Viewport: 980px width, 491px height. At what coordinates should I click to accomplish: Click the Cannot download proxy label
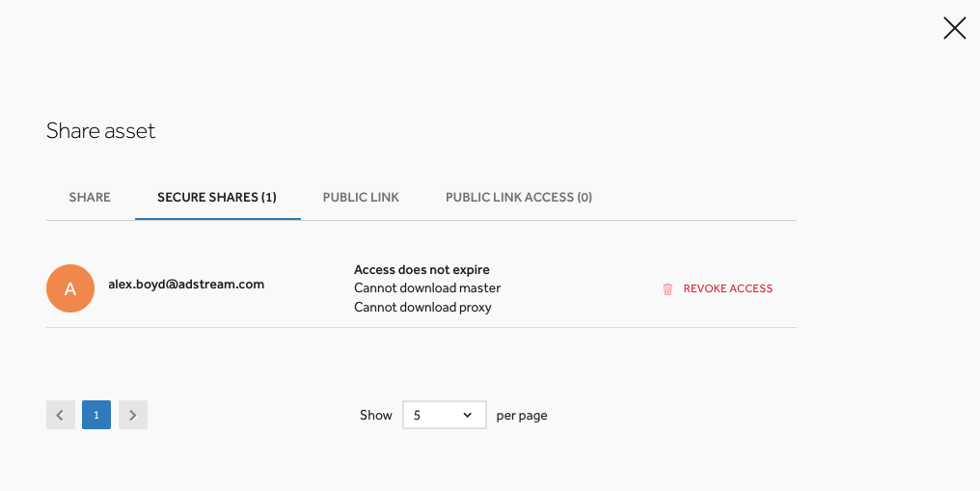[x=422, y=308]
